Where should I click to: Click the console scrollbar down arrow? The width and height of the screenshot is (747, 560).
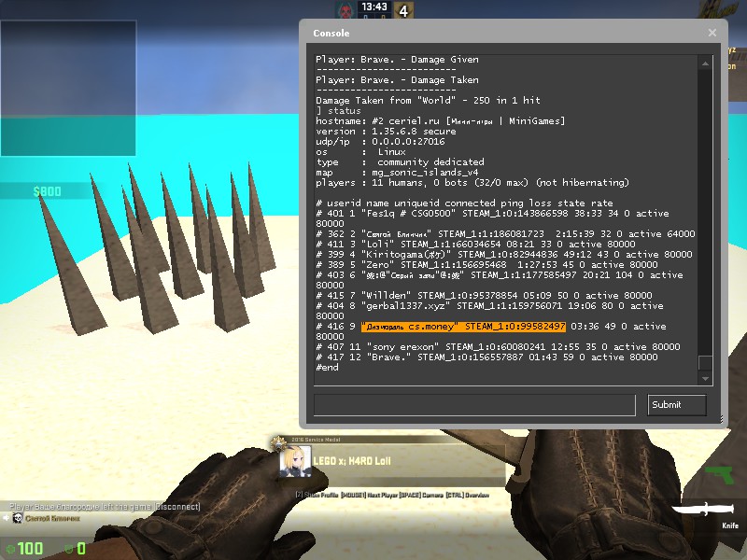[703, 377]
